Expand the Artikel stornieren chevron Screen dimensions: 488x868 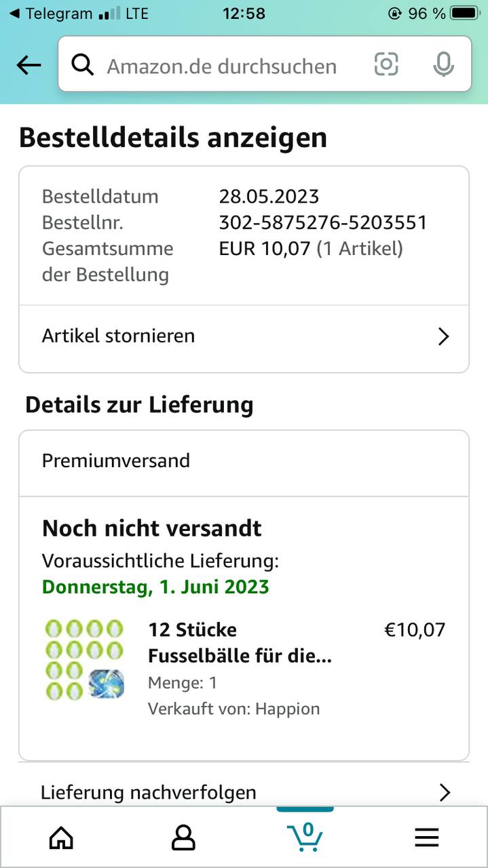(443, 336)
